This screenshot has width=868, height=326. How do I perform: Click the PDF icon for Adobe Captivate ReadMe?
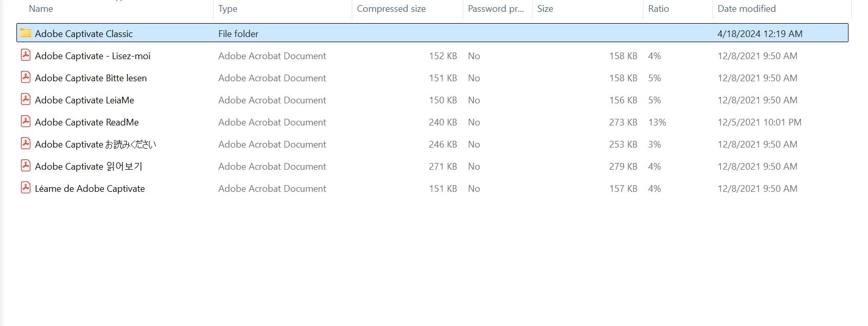(26, 121)
